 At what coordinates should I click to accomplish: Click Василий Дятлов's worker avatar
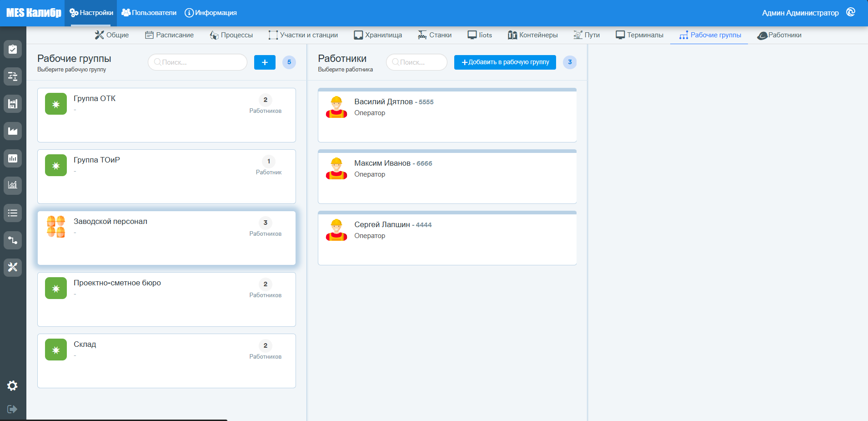[336, 107]
